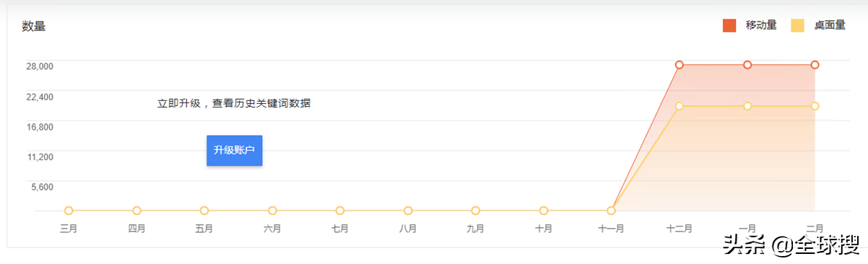Image resolution: width=868 pixels, height=264 pixels.
Task: Click the 十一月 data point marker
Action: (x=611, y=211)
